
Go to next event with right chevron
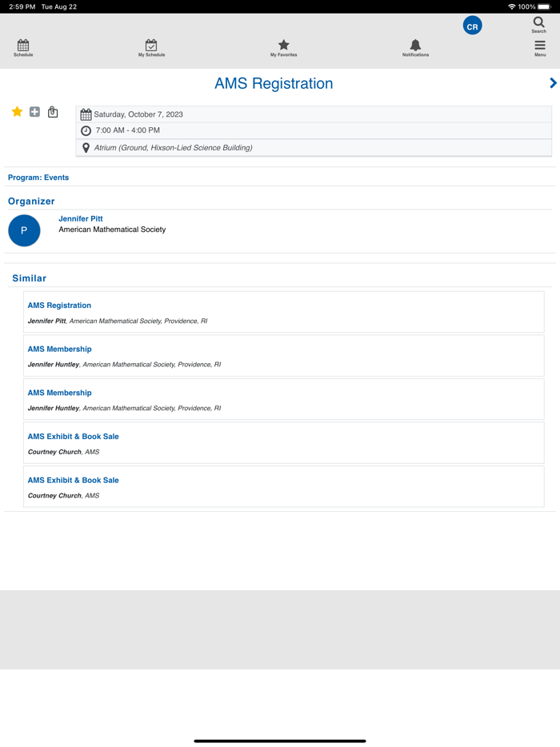tap(553, 83)
